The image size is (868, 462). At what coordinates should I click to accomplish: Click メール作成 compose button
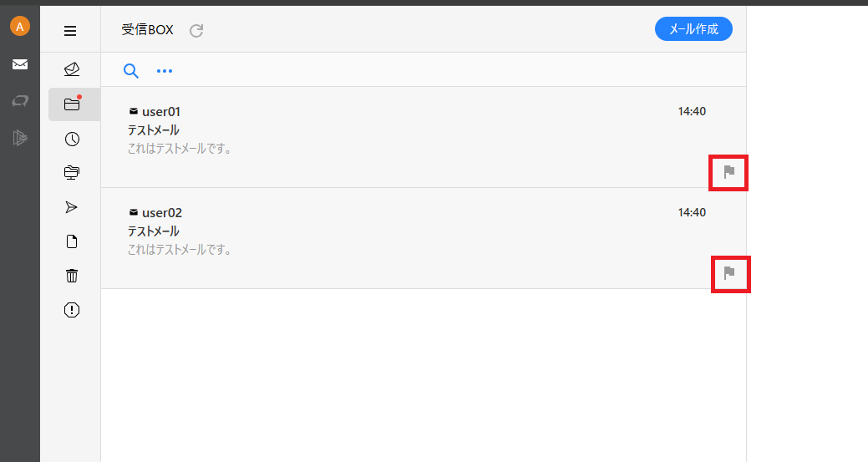693,28
